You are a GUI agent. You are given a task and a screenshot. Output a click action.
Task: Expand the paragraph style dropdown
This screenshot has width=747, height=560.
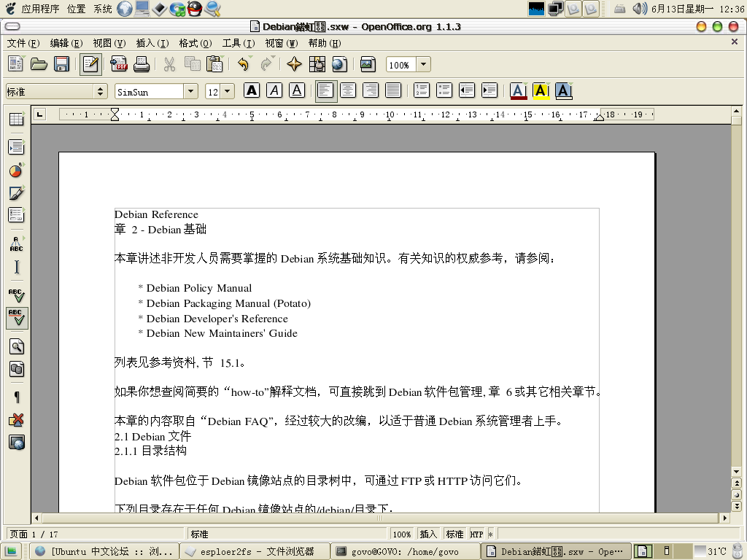coord(100,91)
